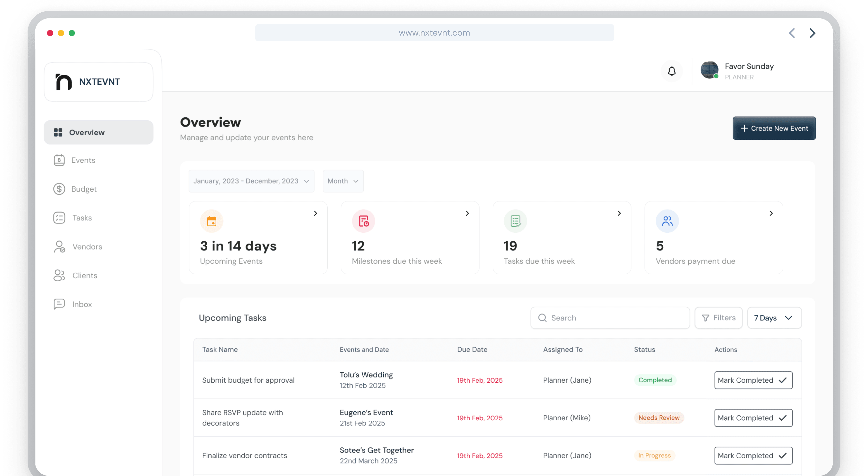Open the 7 Days dropdown
Viewport: 868px width, 476px height.
click(774, 318)
